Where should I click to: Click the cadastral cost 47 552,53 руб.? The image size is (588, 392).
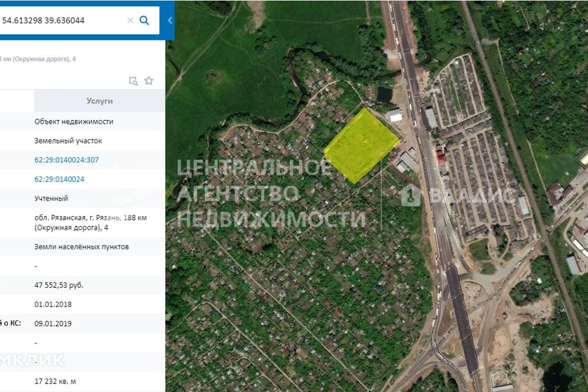coord(59,285)
